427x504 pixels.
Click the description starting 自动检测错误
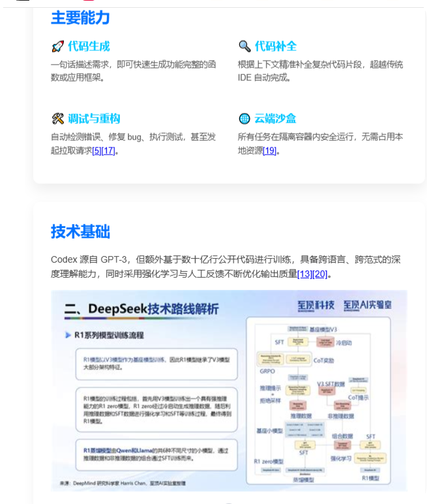134,143
